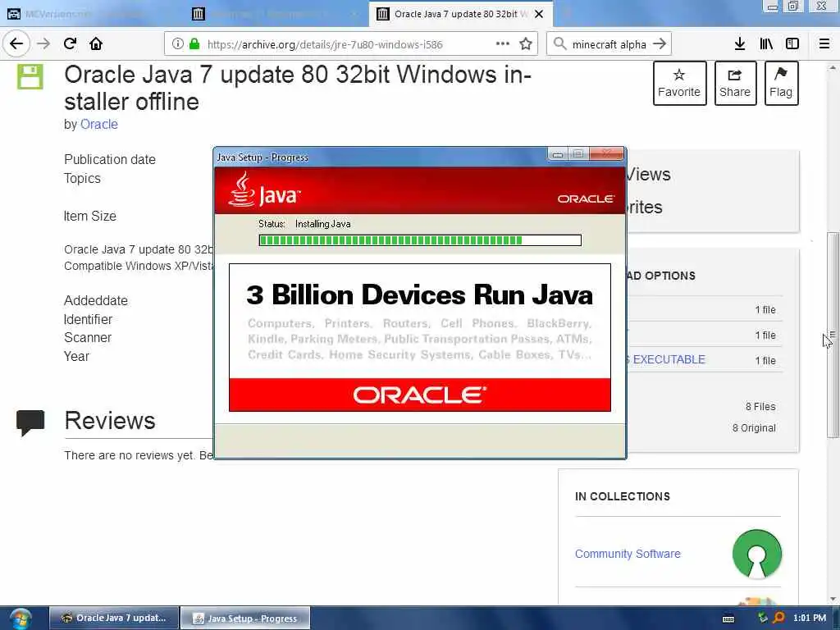
Task: Click the Favorite button
Action: click(679, 83)
